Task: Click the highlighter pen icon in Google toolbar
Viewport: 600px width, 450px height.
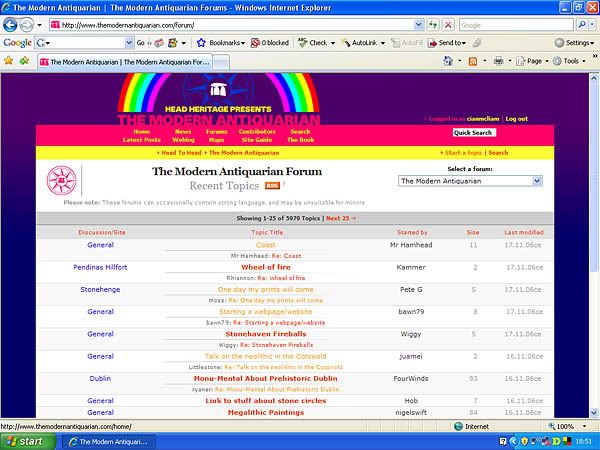Action: click(477, 43)
